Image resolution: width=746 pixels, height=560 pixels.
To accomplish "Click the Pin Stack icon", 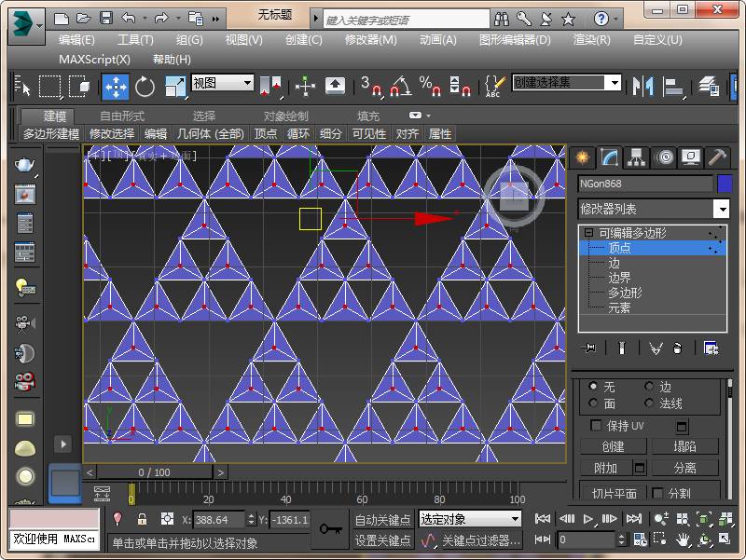I will point(589,348).
